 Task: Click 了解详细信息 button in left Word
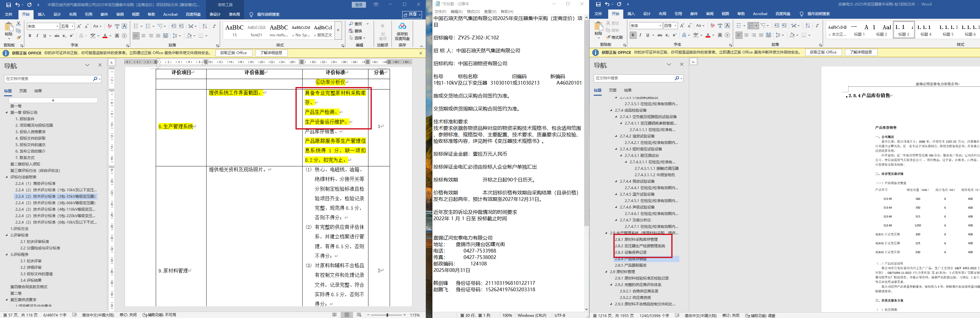(x=271, y=53)
